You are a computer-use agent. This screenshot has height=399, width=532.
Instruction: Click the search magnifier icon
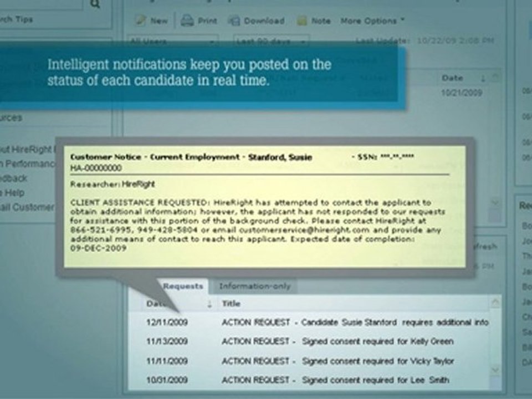tap(96, 4)
